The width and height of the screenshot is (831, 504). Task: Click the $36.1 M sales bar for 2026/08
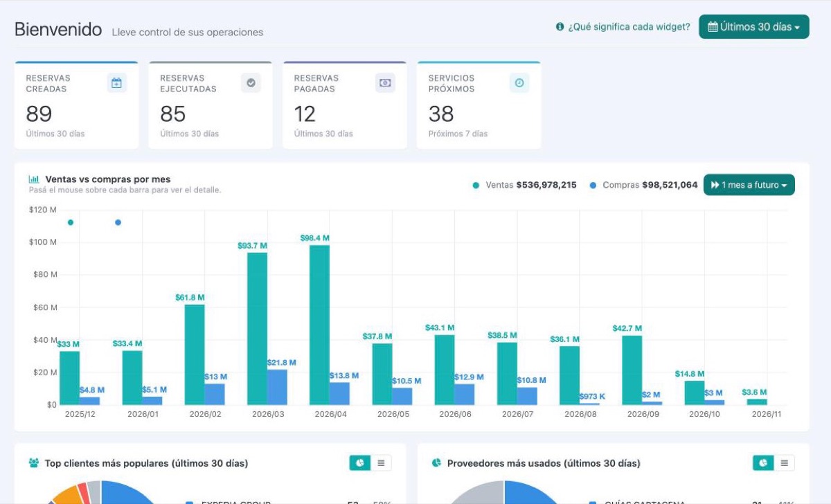569,375
